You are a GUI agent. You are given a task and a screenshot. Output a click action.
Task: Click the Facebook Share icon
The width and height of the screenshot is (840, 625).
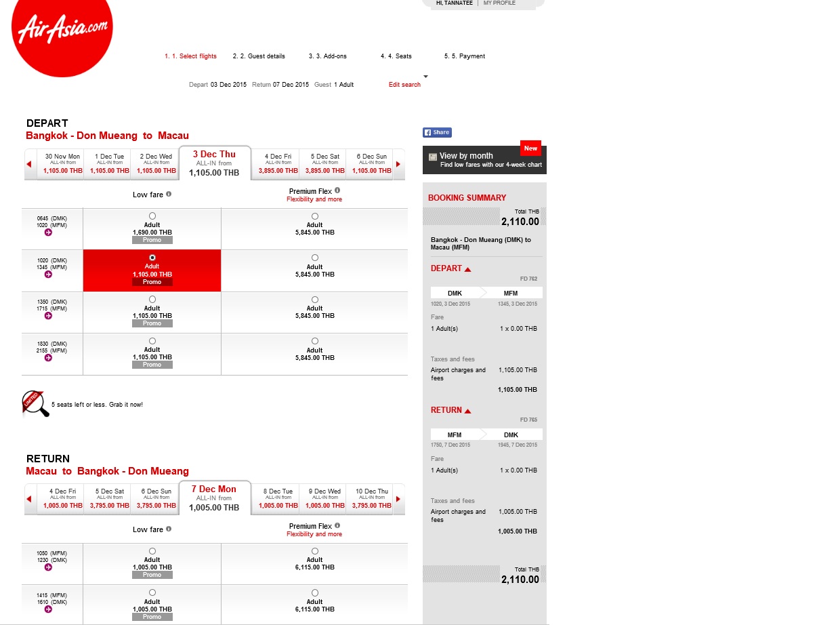pyautogui.click(x=437, y=133)
